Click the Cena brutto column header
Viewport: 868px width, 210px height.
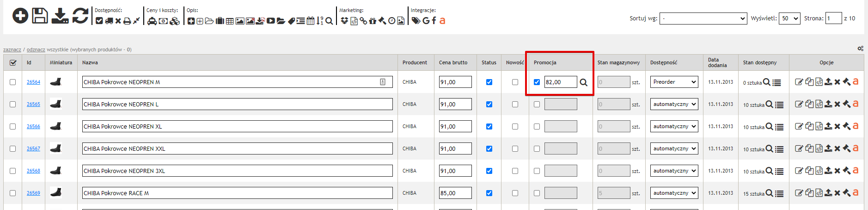coord(453,62)
